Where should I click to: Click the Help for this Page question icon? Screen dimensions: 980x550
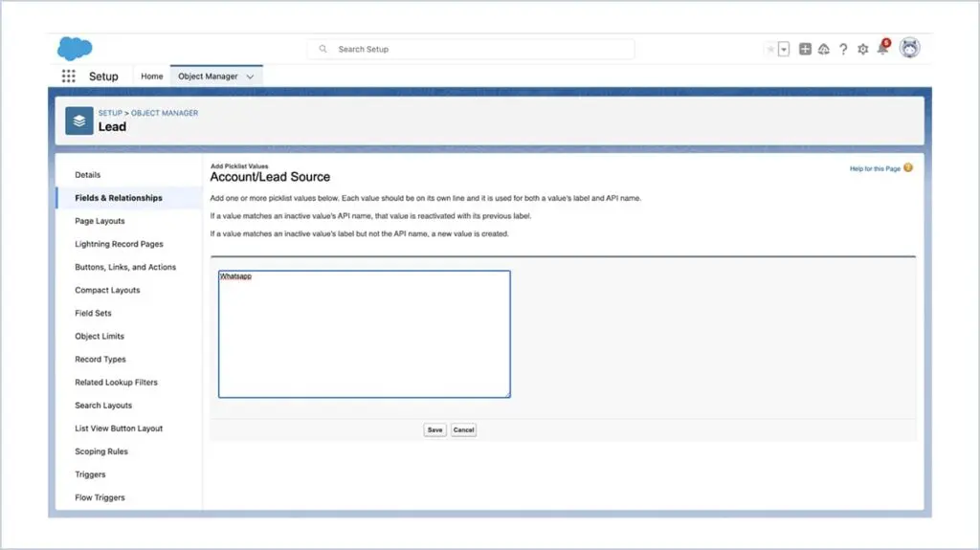coord(908,167)
